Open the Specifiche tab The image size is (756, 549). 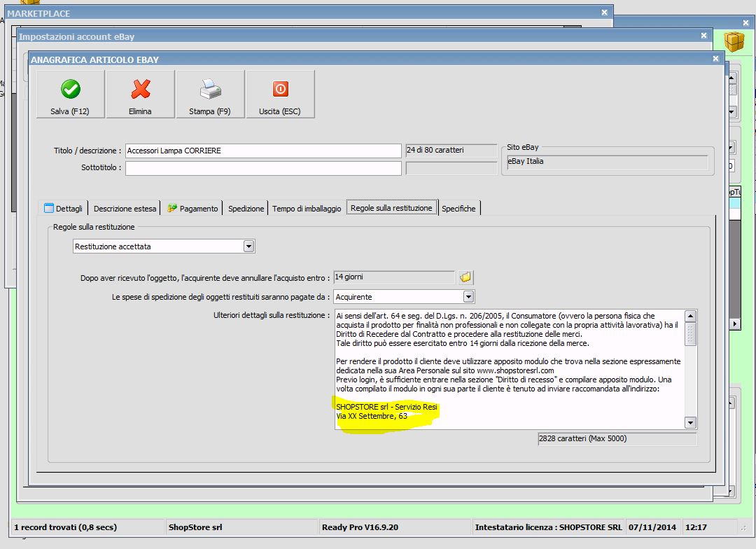(458, 209)
